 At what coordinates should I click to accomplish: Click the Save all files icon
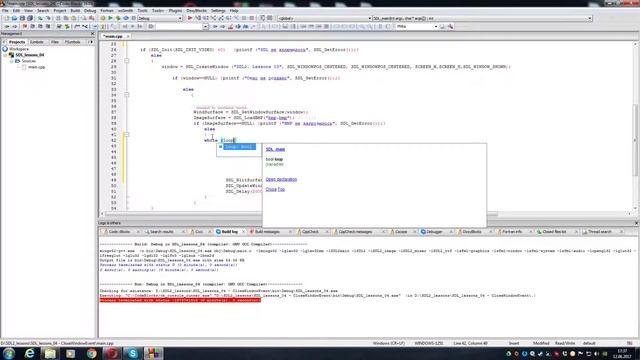tap(30, 18)
